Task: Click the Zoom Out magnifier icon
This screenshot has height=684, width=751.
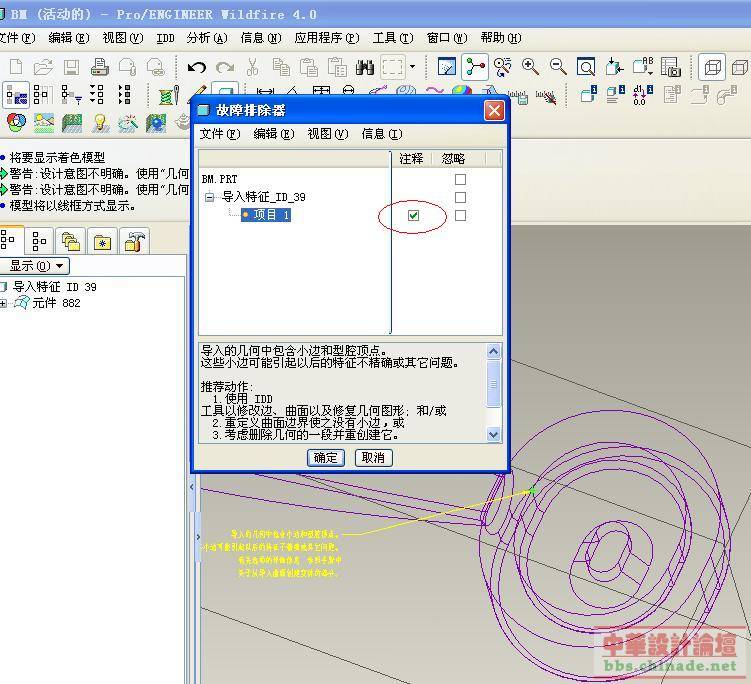Action: 558,67
